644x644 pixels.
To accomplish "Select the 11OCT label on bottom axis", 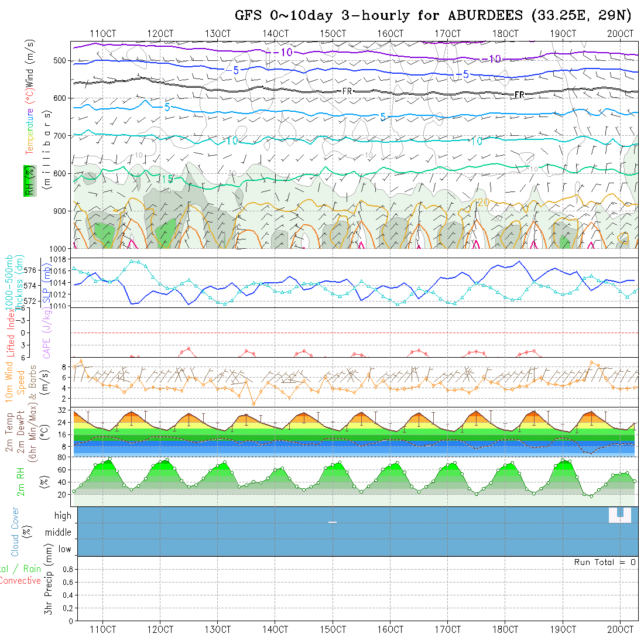I will pos(102,629).
